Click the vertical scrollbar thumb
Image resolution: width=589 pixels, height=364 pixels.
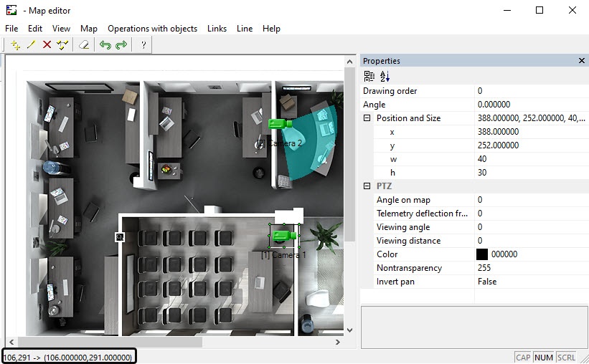coord(349,154)
